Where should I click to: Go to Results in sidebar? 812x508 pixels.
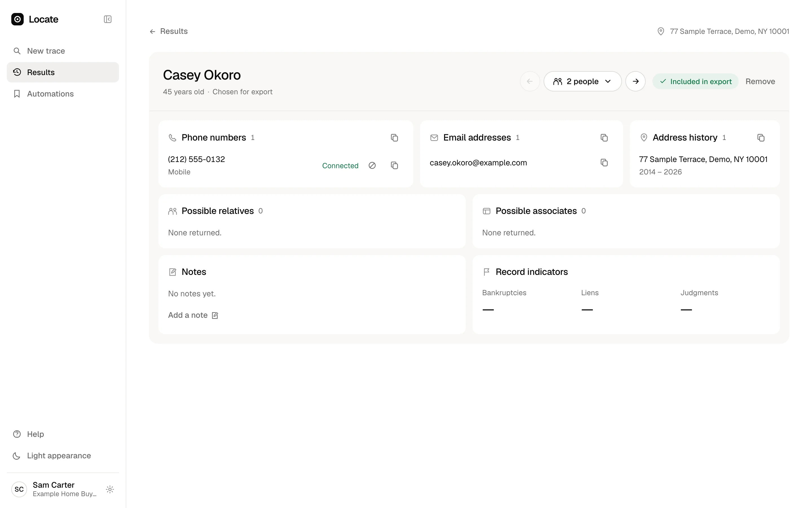63,72
